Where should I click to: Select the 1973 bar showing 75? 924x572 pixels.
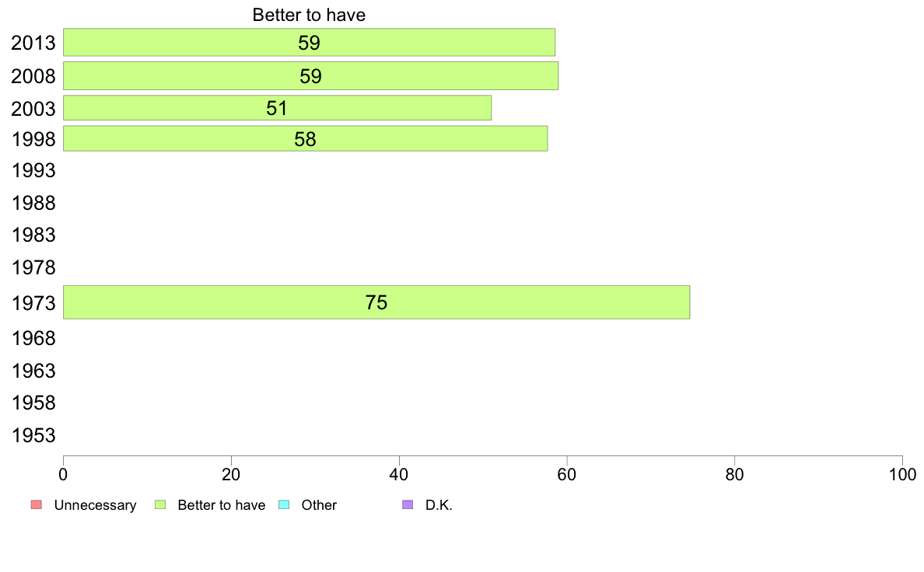(x=376, y=302)
